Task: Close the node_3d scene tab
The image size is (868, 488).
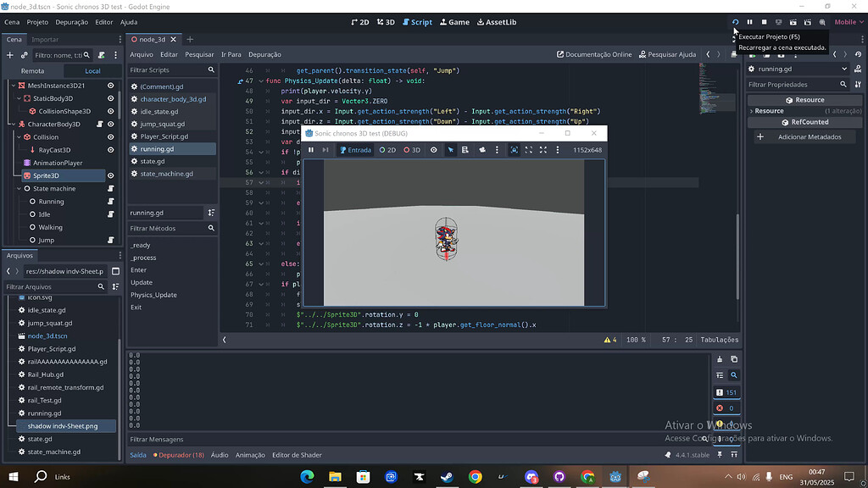Action: tap(173, 39)
